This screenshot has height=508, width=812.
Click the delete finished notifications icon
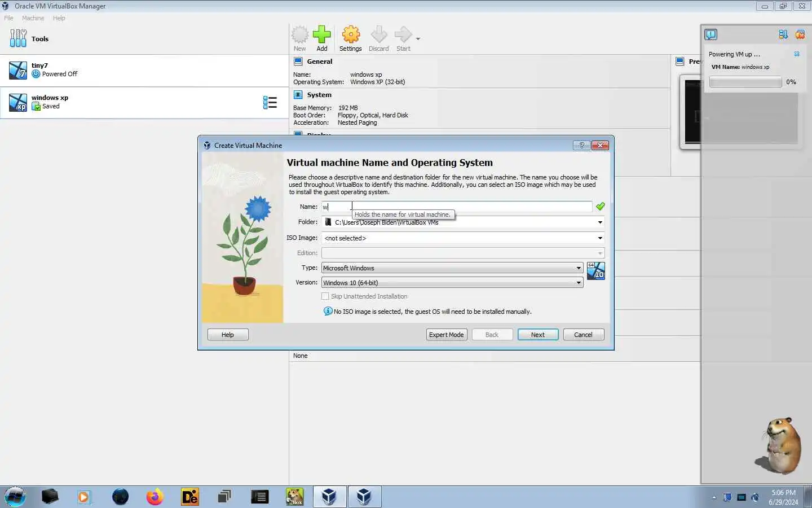tap(800, 34)
